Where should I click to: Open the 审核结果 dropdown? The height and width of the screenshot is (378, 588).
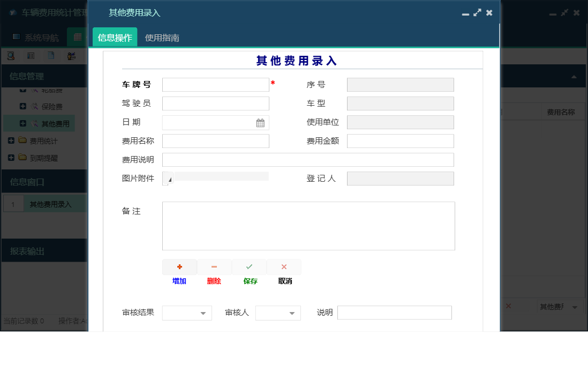(x=203, y=313)
